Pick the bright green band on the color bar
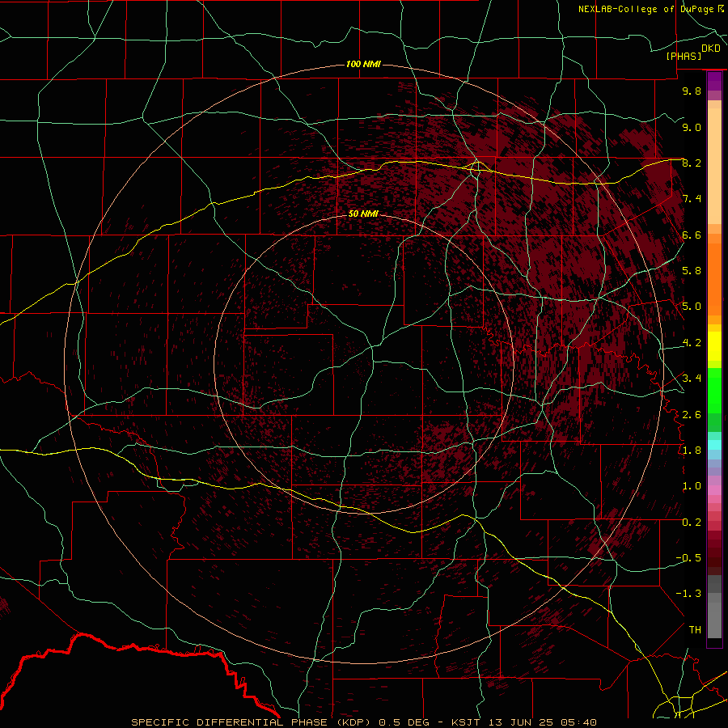The width and height of the screenshot is (728, 728). click(714, 390)
